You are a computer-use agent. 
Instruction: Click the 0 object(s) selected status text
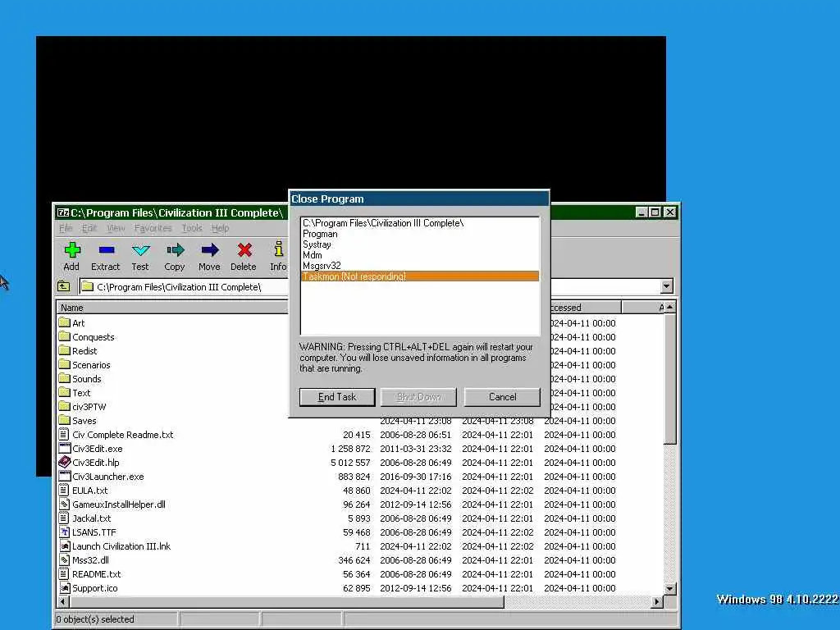click(x=95, y=619)
